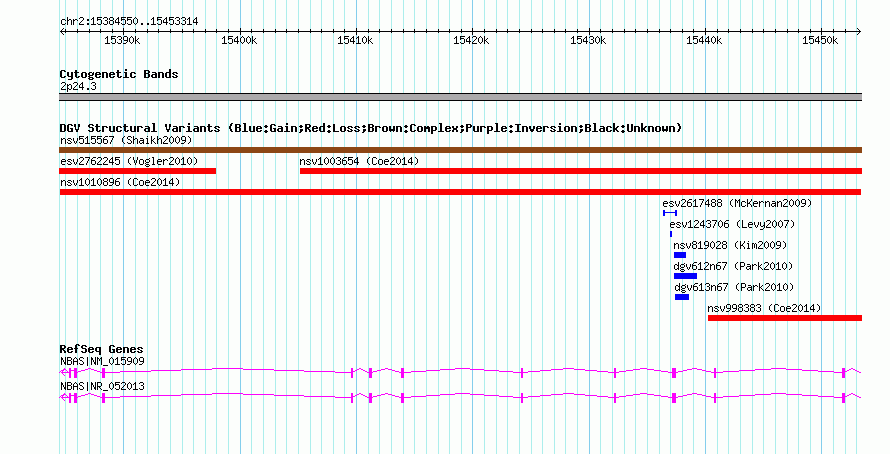Open the esv2762245 (Vogler2010) label

129,161
